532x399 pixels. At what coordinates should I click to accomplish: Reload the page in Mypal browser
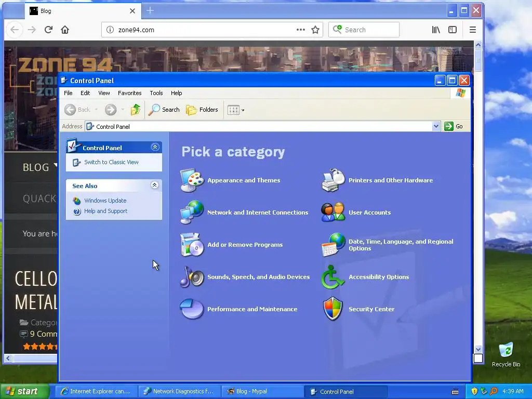click(48, 30)
